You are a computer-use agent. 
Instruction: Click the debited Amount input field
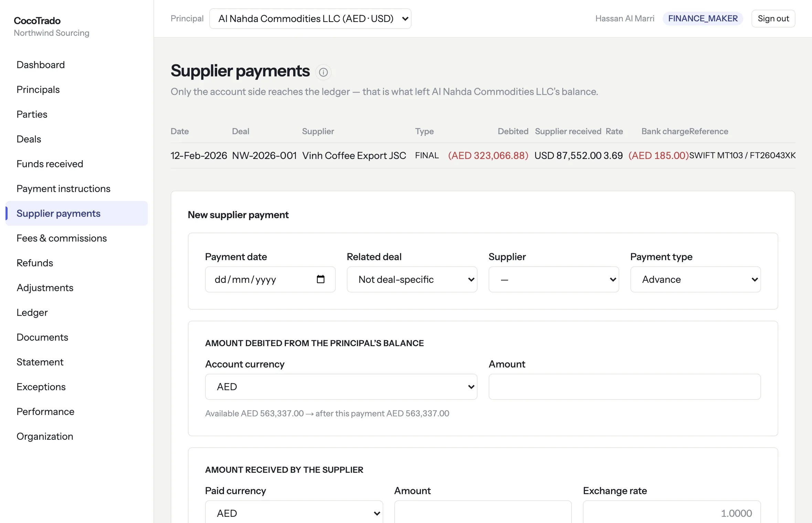click(x=624, y=387)
